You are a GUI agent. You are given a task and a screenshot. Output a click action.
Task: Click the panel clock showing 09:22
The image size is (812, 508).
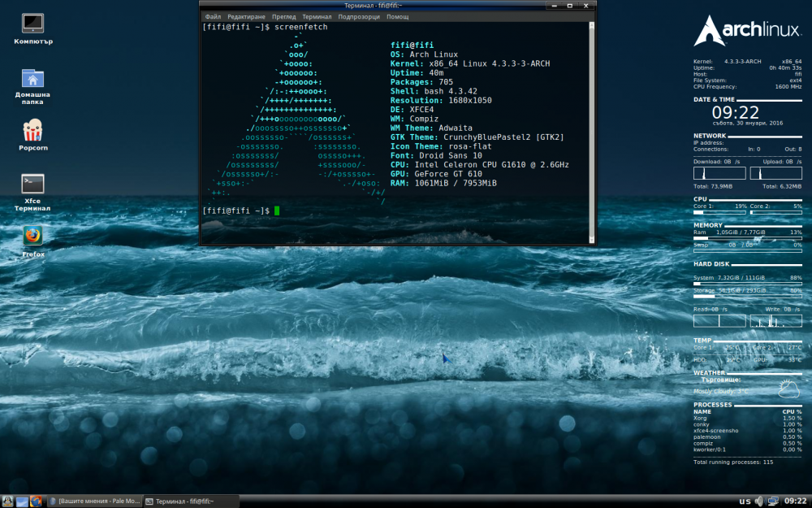(x=796, y=501)
